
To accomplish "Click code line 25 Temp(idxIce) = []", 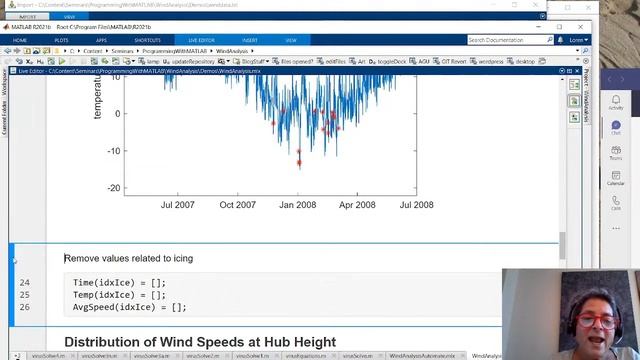I will (119, 295).
